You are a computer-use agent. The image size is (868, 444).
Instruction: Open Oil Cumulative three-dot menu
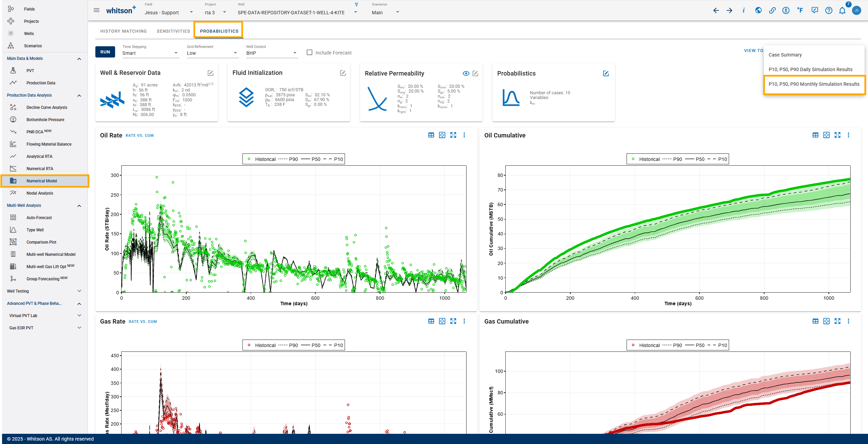point(849,135)
